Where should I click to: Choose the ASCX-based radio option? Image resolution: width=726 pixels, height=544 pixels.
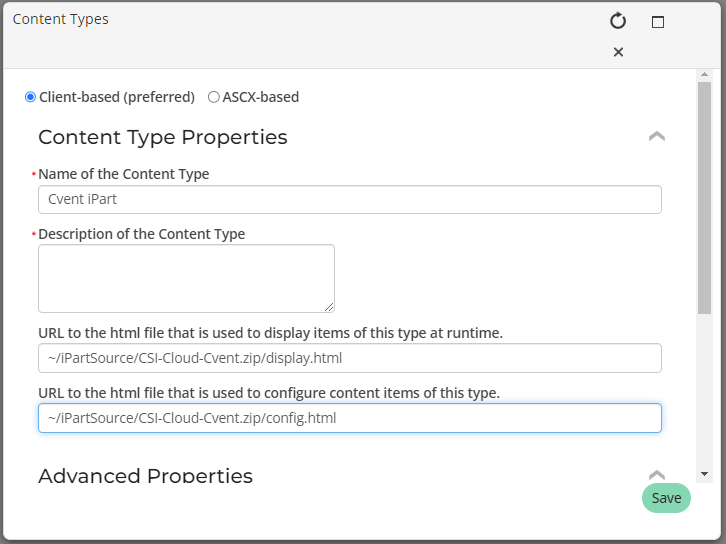(214, 97)
